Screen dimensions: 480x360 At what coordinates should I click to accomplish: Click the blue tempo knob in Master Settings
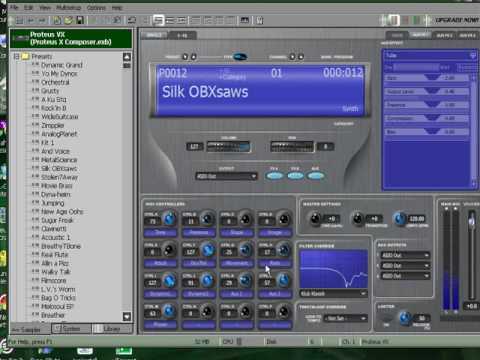click(x=400, y=219)
